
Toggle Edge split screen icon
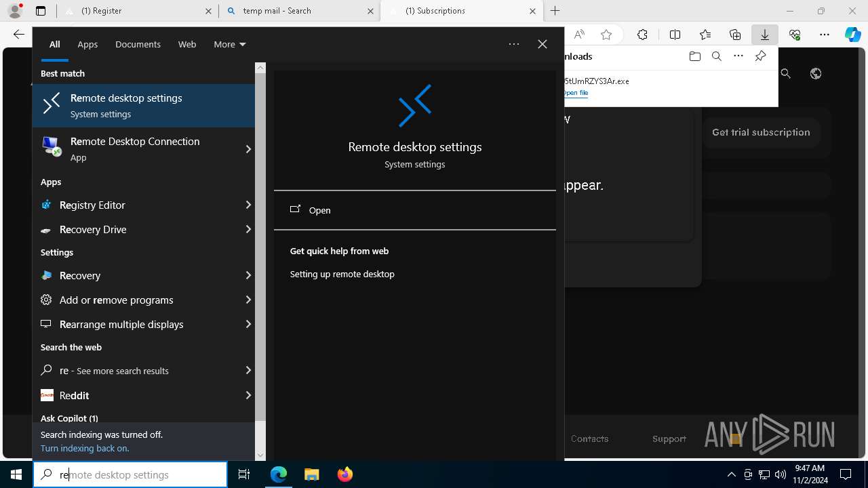675,35
